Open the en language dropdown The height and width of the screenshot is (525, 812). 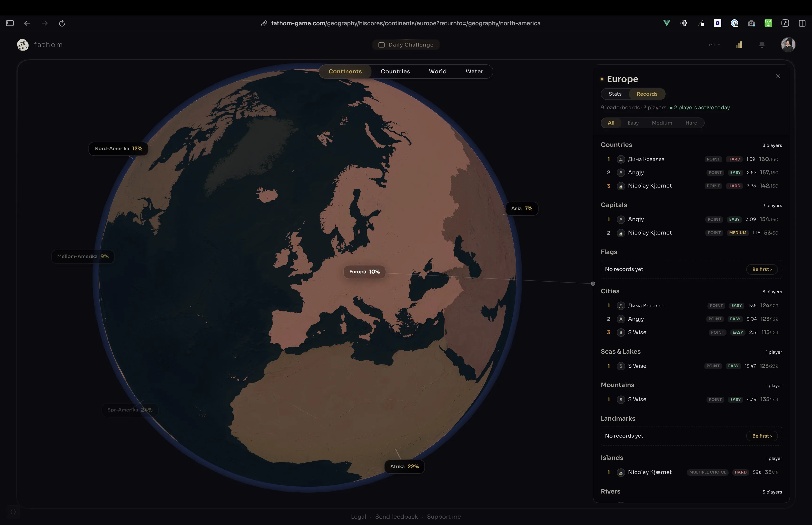(x=714, y=45)
